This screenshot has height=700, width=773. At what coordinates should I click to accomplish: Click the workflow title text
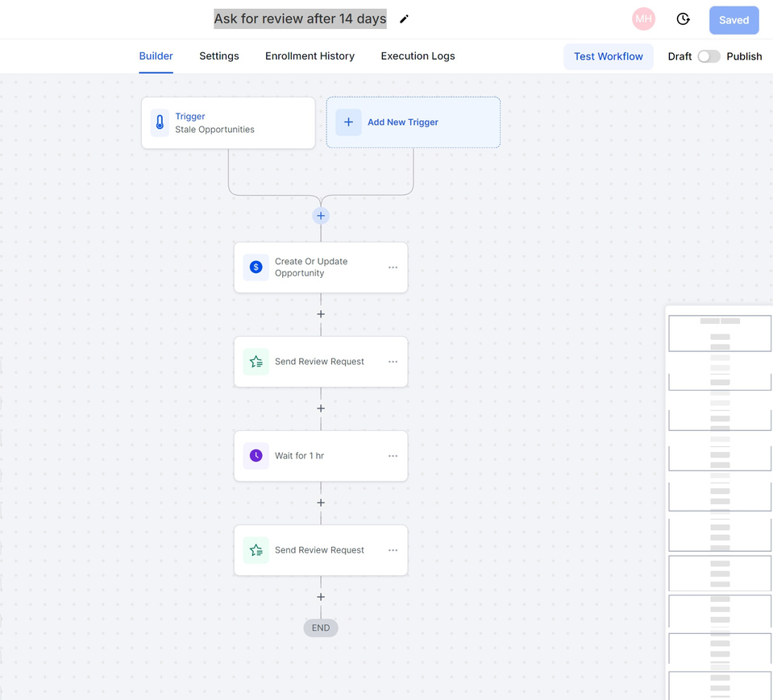pyautogui.click(x=300, y=19)
